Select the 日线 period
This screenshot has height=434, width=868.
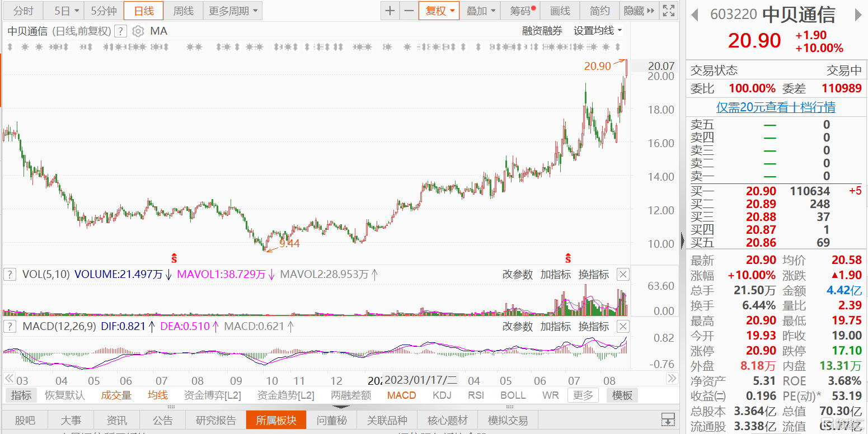[143, 11]
